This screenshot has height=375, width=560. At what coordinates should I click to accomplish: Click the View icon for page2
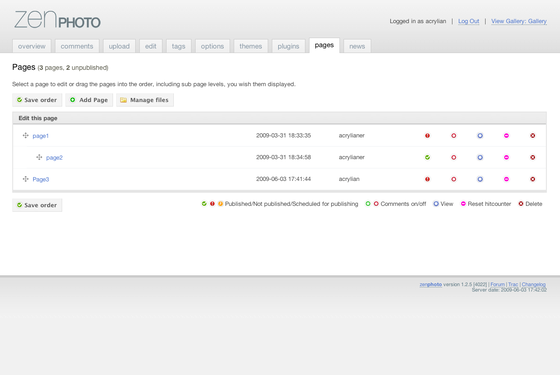[480, 158]
